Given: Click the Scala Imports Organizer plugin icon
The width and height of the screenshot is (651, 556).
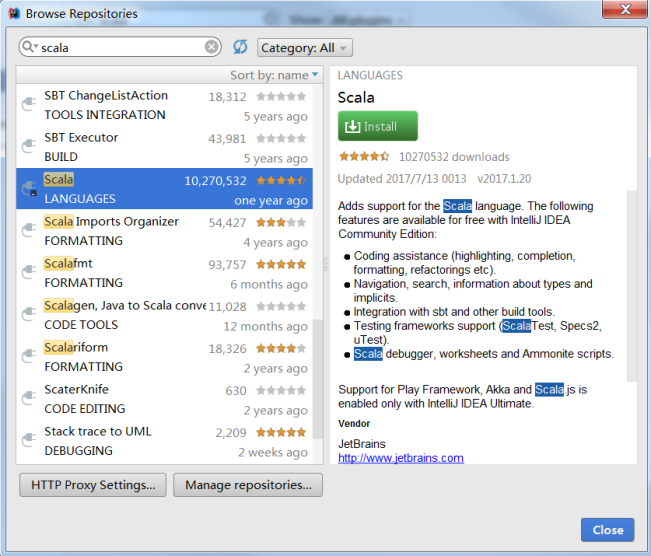Looking at the screenshot, I should coord(29,230).
